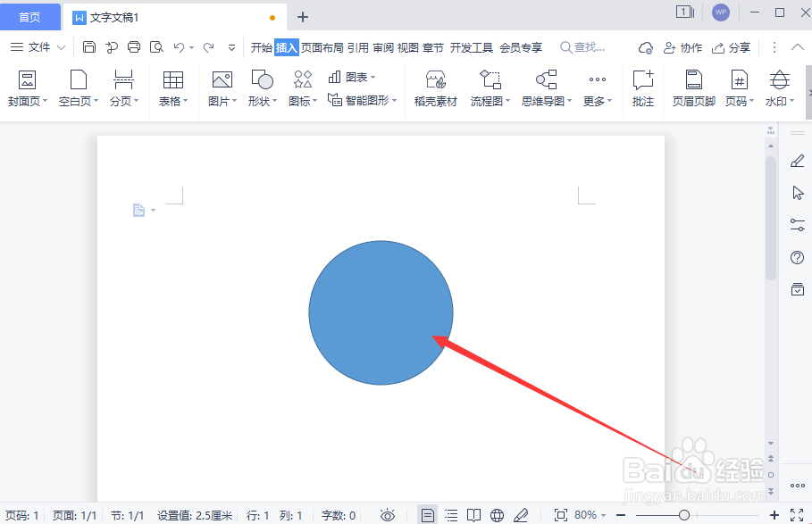Insert a table (表格)

pyautogui.click(x=173, y=88)
